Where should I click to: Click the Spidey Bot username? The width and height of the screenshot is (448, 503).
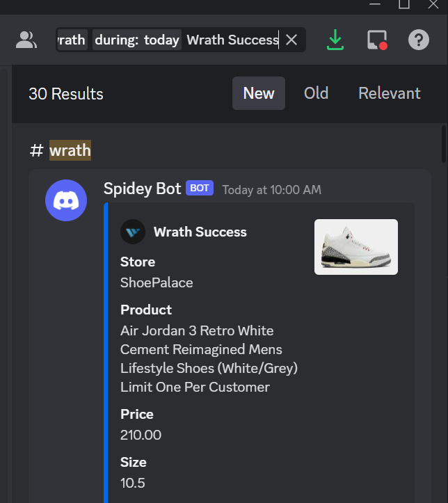142,189
